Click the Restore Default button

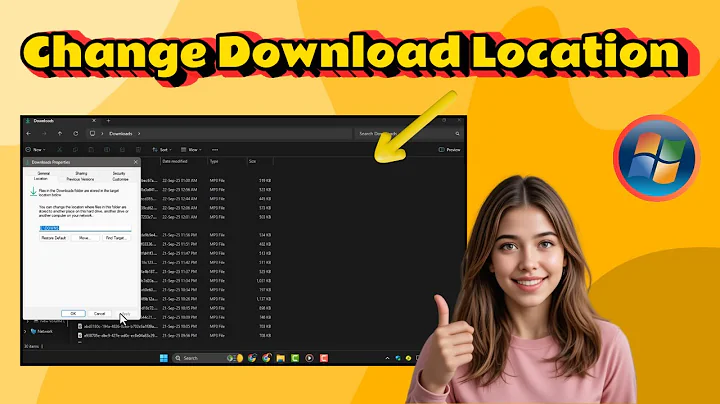coord(54,238)
